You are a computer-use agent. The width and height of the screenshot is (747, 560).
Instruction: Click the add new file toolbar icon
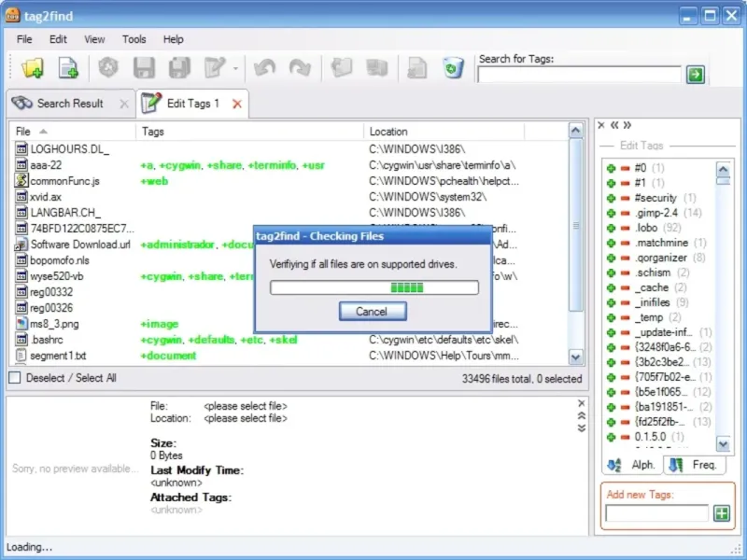click(x=68, y=68)
